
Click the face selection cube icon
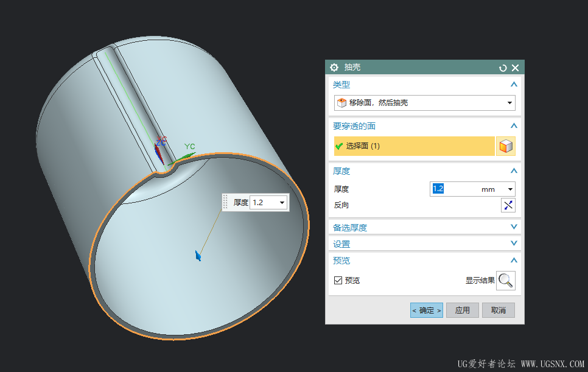[505, 146]
